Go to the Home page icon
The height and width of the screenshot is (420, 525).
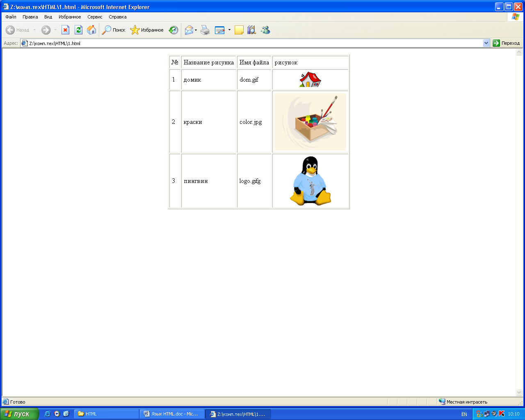[91, 30]
